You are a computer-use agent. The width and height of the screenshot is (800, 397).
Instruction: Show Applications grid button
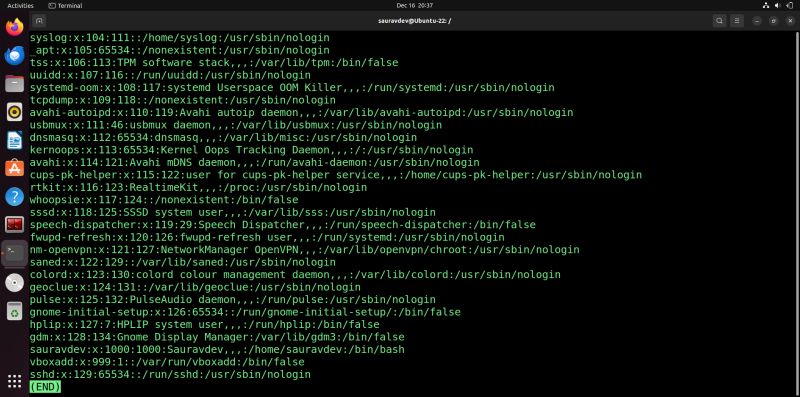[14, 381]
